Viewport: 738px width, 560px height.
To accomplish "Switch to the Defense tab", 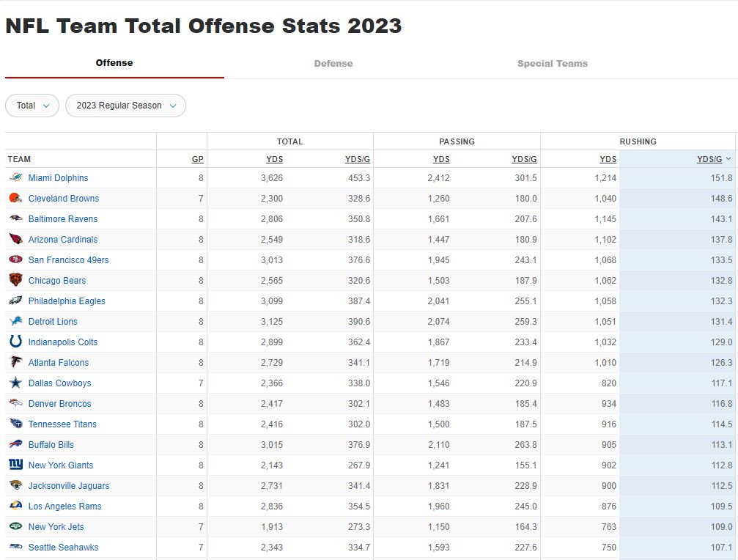I will 333,64.
